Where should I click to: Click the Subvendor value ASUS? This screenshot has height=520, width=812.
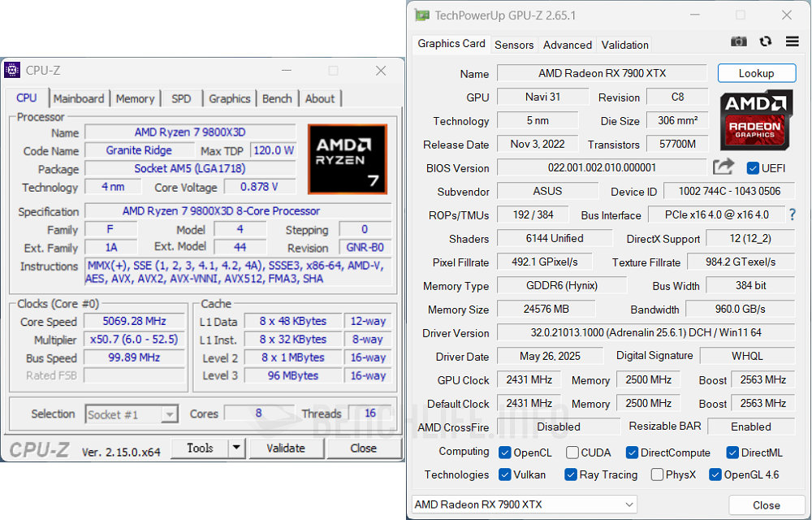pyautogui.click(x=546, y=191)
